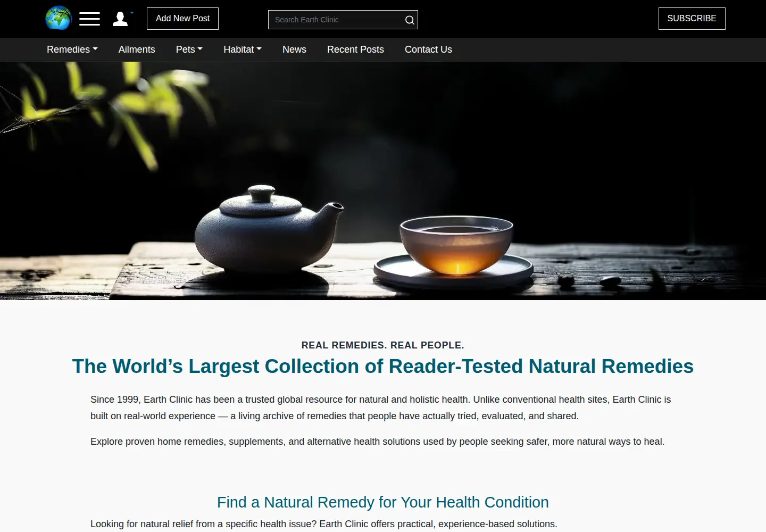
Task: Click the paragraph starting 'Since 1999'
Action: pos(381,408)
